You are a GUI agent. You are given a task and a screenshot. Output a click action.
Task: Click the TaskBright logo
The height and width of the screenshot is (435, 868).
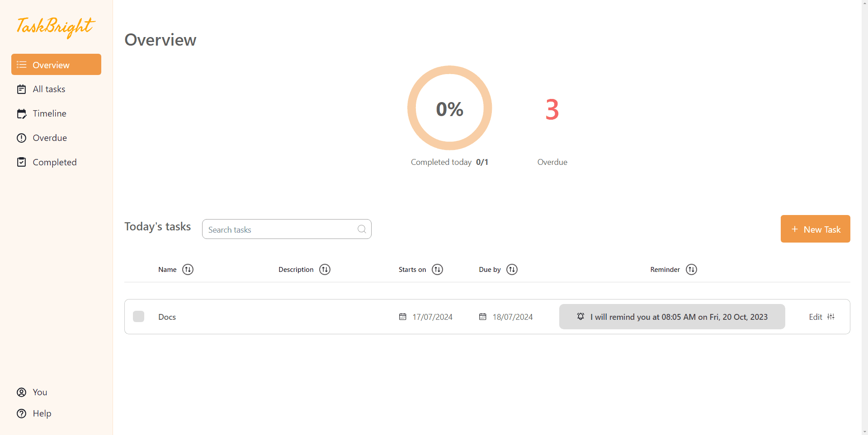coord(56,27)
